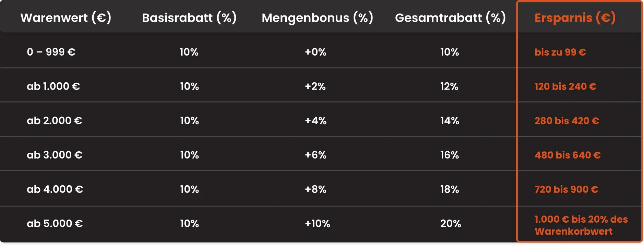Viewport: 644px width, 246px height.
Task: Click the "+2%" Mengenbonus value
Action: [315, 86]
